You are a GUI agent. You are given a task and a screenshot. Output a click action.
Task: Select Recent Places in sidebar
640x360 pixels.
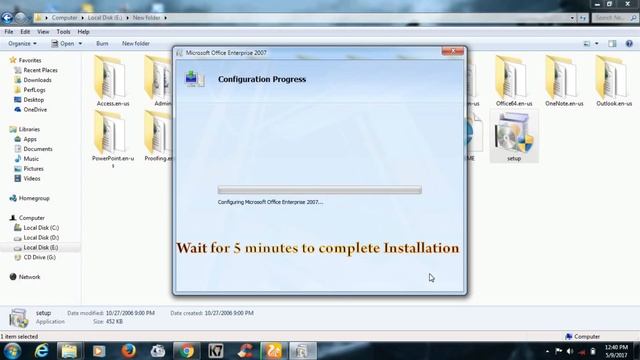pyautogui.click(x=40, y=70)
